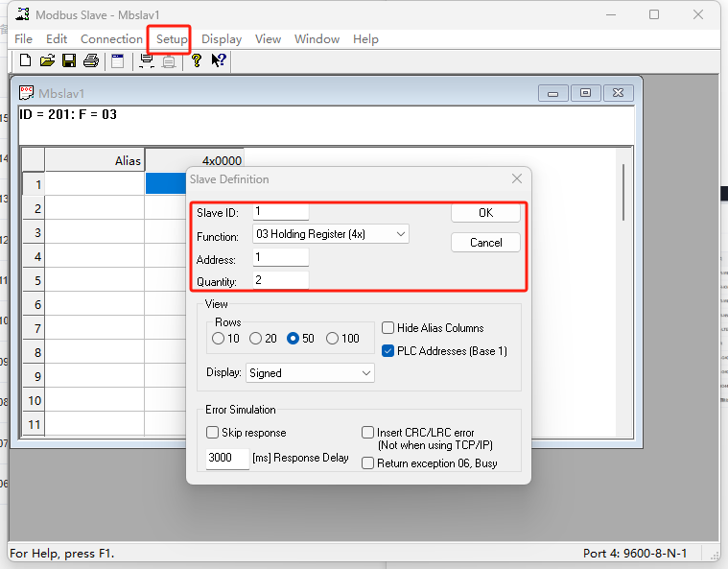
Task: Click the New document toolbar icon
Action: pos(25,60)
